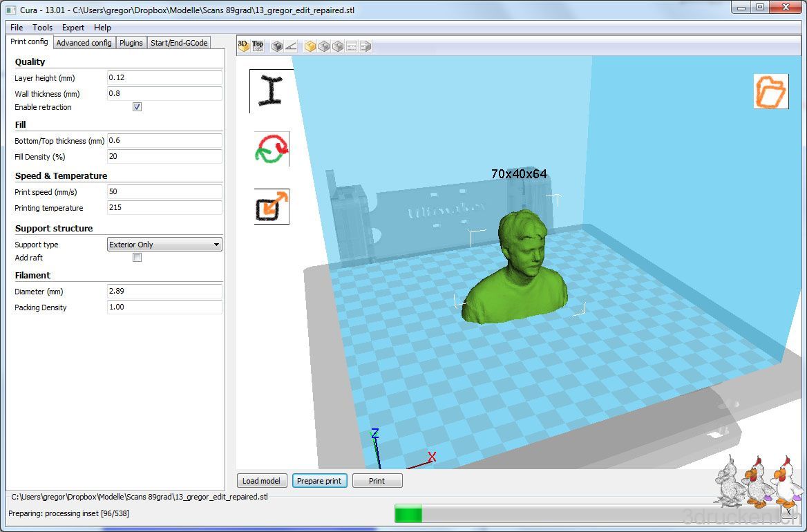This screenshot has width=807, height=532.
Task: Click the filament Diameter input field
Action: 164,291
